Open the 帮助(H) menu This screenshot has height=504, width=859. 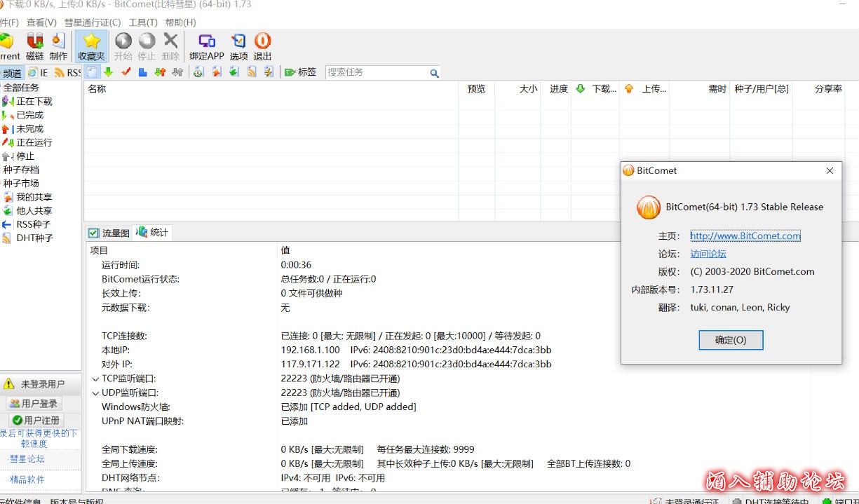tap(180, 22)
